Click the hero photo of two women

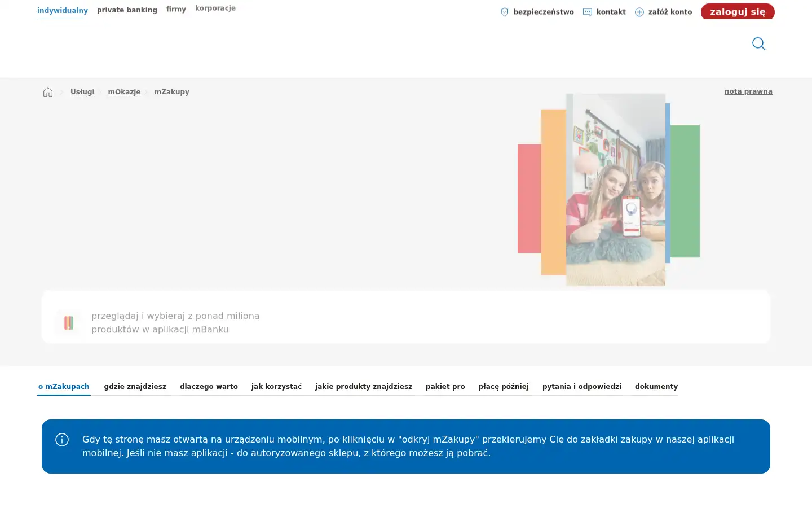tap(616, 190)
